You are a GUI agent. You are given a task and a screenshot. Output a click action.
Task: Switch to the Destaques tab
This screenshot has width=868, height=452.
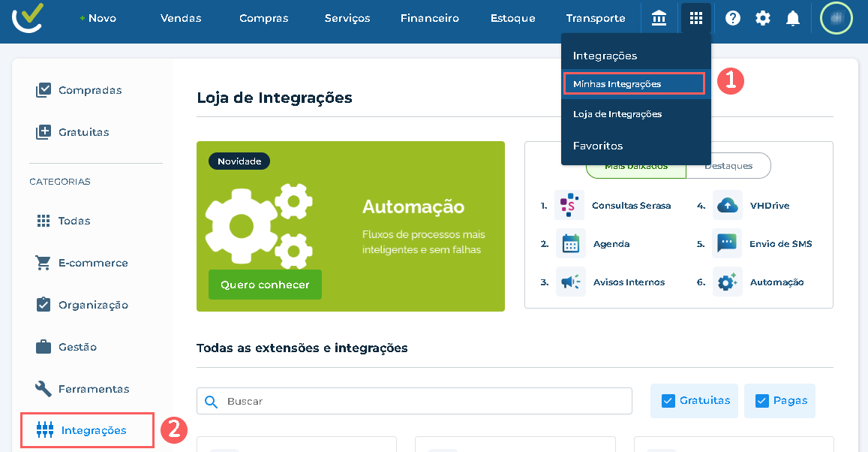pos(728,166)
